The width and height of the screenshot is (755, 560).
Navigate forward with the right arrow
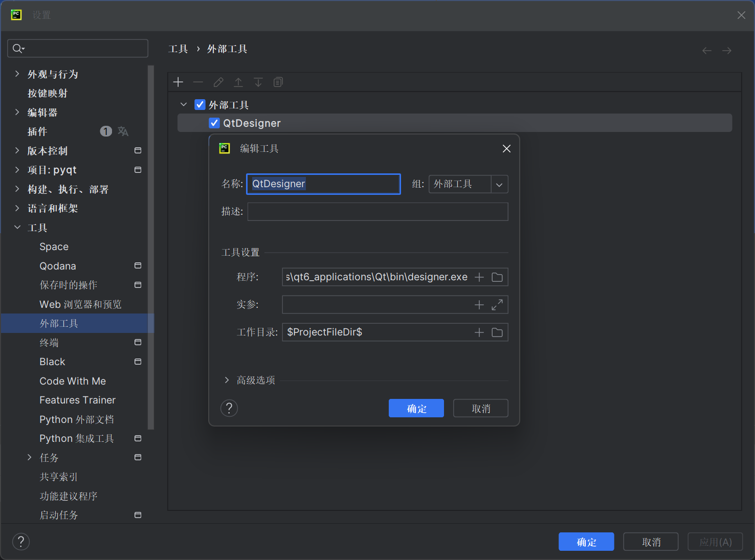[x=727, y=51]
